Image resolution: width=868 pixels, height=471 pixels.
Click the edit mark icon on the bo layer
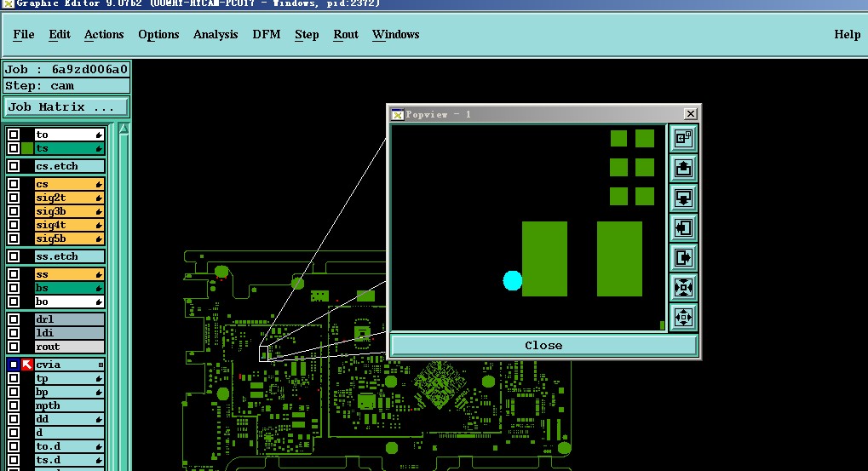coord(99,302)
